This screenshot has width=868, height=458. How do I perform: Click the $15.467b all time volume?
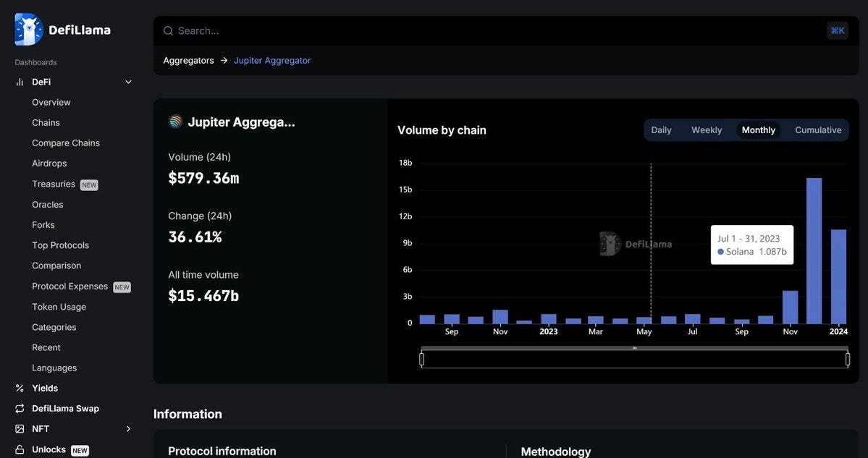click(x=203, y=296)
